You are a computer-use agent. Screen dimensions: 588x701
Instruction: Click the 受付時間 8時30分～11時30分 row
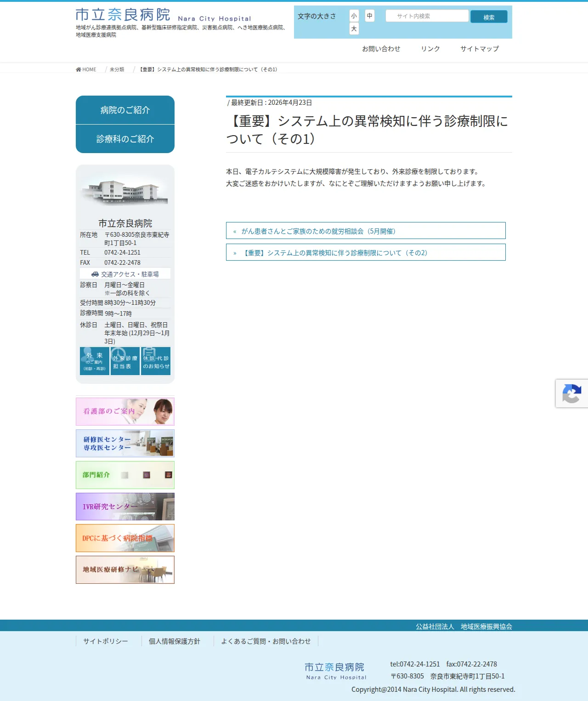pos(125,302)
